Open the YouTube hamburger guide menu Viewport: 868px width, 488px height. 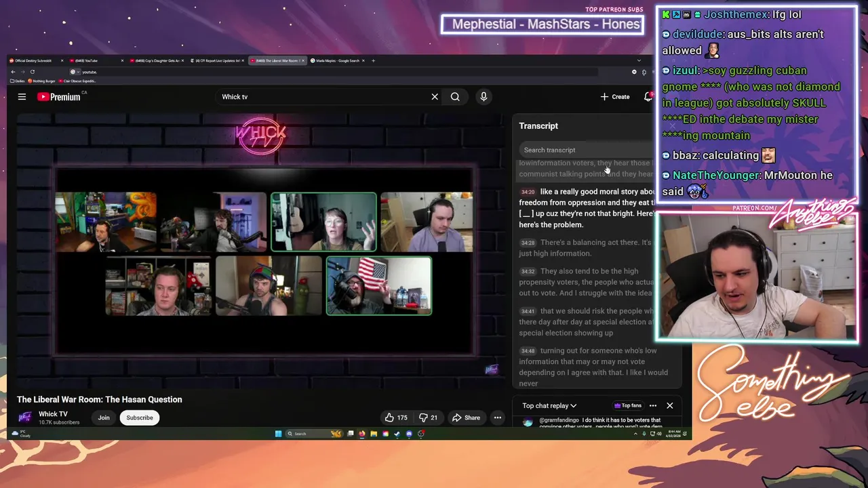coord(22,97)
